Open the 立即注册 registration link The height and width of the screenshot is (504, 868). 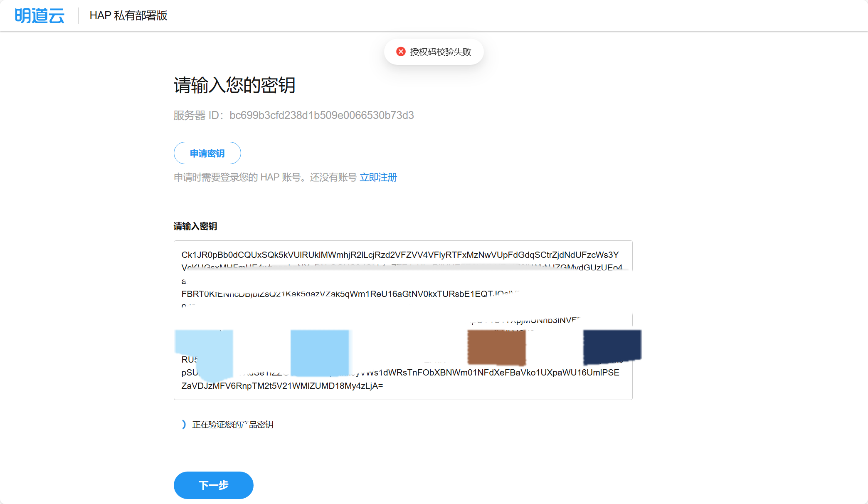point(378,178)
